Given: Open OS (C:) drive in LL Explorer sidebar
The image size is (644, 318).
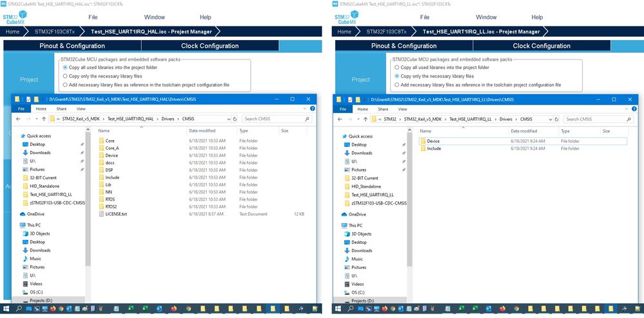Looking at the screenshot, I should (x=354, y=293).
